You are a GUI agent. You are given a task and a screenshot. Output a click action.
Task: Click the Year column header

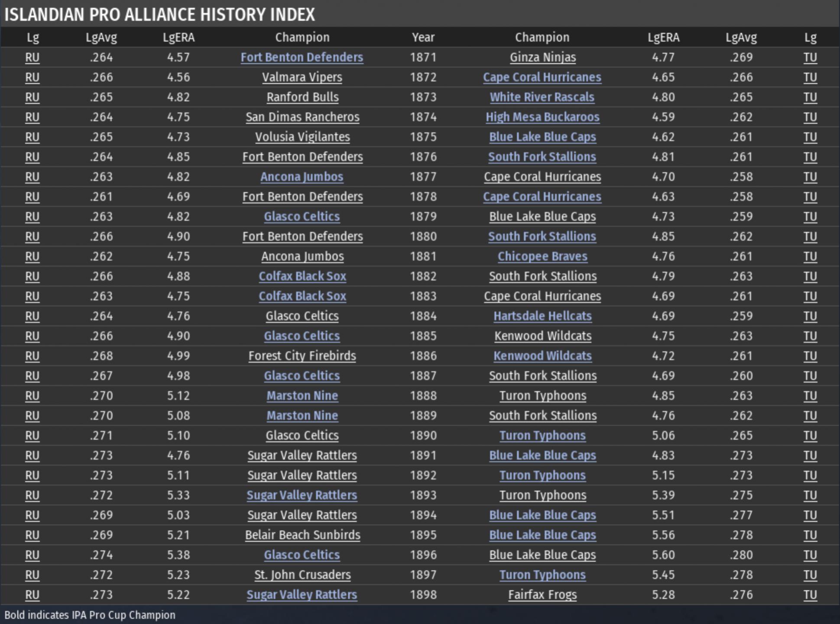coord(423,37)
